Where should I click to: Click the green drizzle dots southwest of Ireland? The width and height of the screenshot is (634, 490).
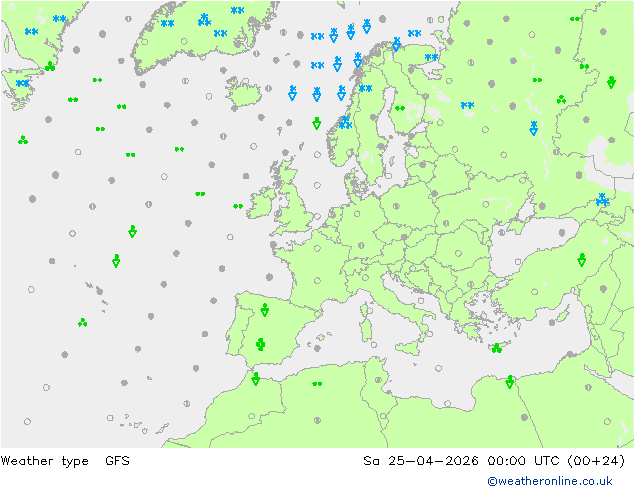pyautogui.click(x=238, y=206)
